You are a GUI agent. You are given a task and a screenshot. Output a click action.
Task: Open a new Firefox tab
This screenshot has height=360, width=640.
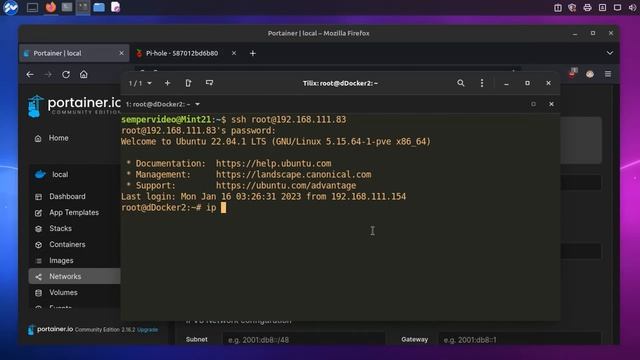point(253,53)
